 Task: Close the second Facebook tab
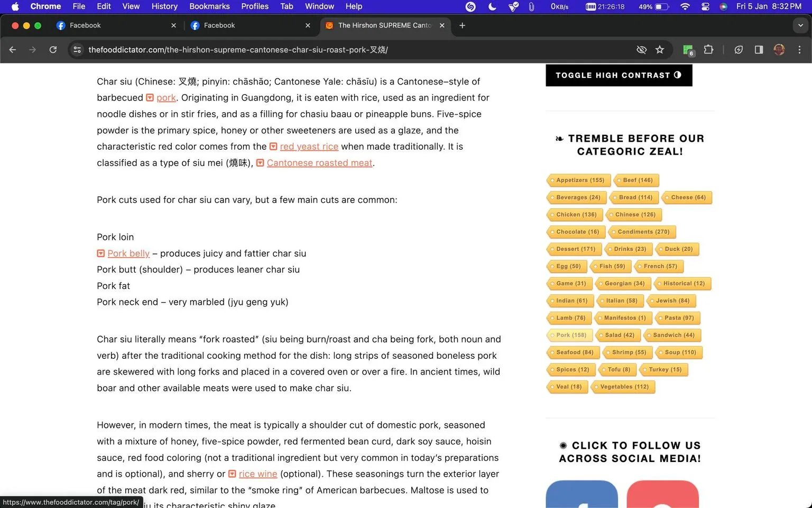click(308, 25)
